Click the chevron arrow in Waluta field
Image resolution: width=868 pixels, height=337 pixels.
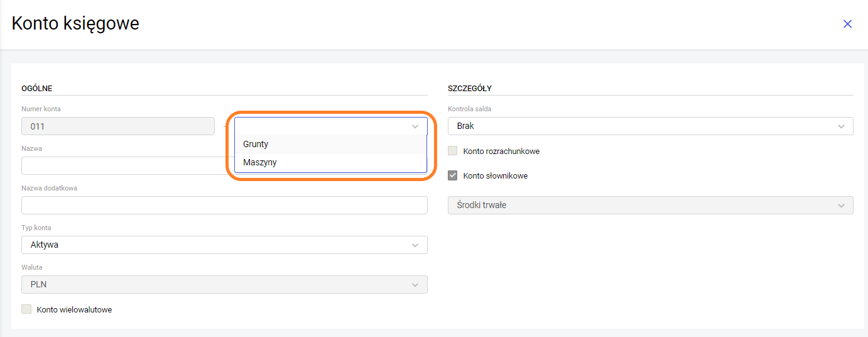[x=415, y=284]
